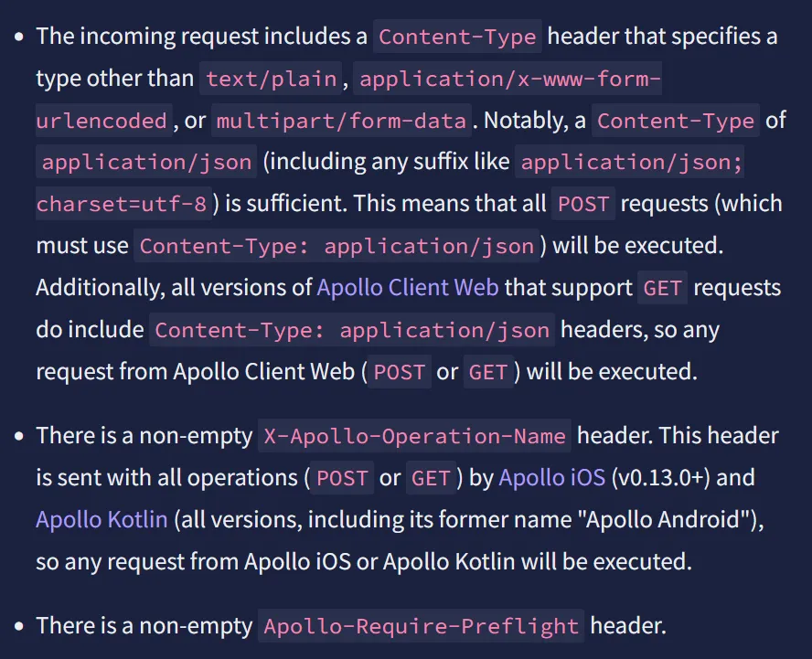Click code snippet following 'do include'

coord(352,329)
